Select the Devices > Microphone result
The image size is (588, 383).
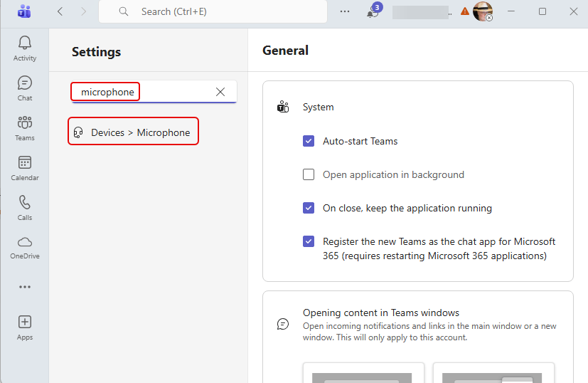click(134, 132)
